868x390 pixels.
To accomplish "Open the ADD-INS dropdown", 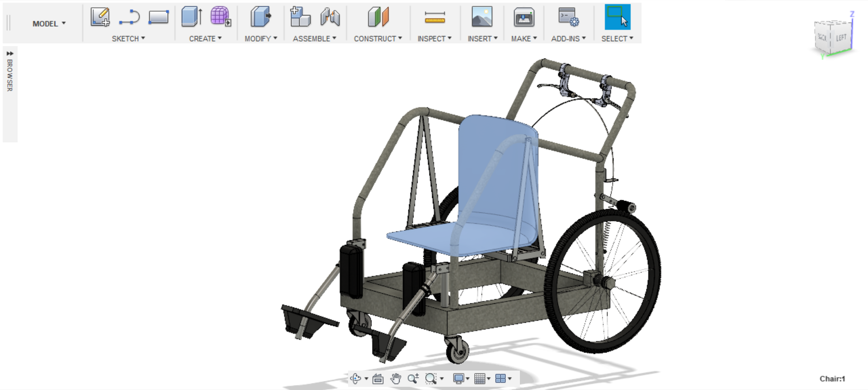I will pos(568,38).
